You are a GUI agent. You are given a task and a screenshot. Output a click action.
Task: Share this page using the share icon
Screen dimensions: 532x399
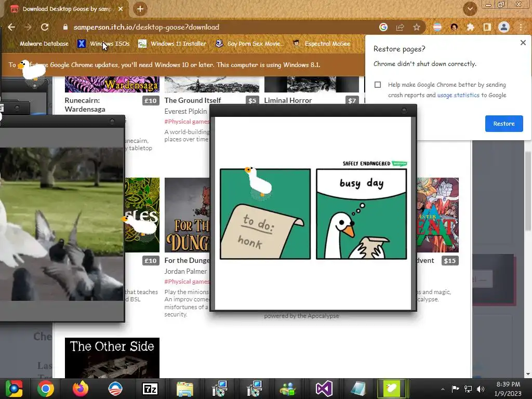[400, 27]
